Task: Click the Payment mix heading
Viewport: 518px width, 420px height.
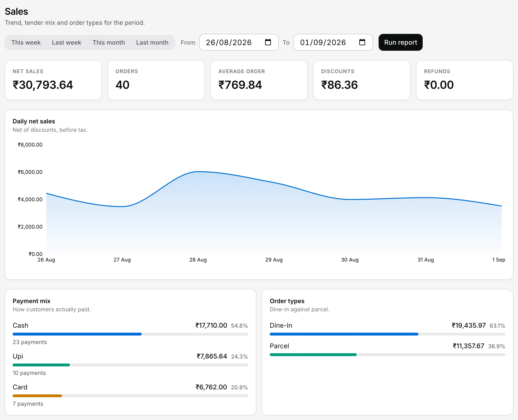Action: click(x=32, y=301)
